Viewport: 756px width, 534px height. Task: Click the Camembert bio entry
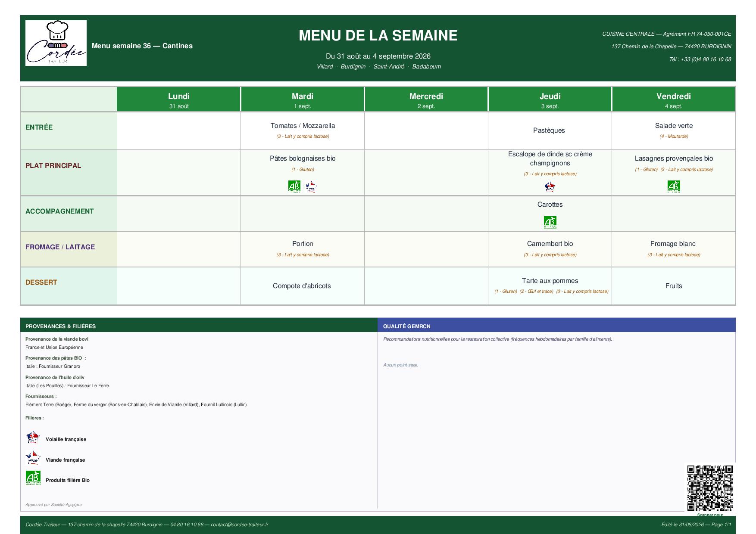coord(550,244)
